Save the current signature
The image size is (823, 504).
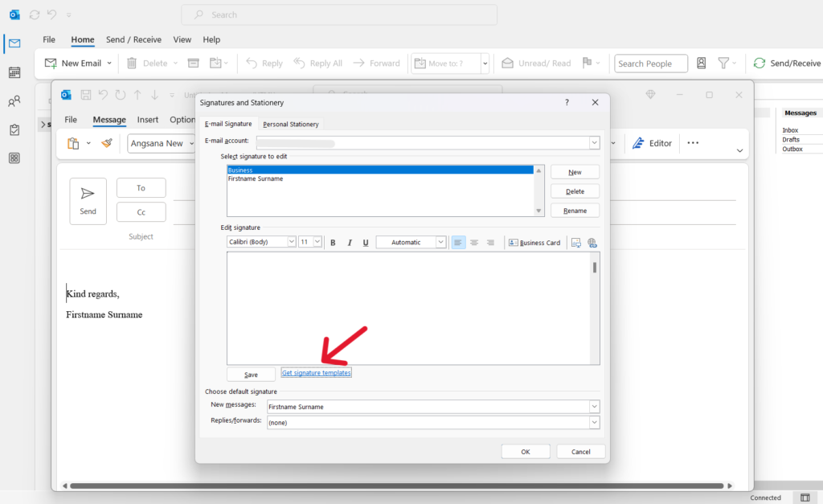[x=251, y=374]
